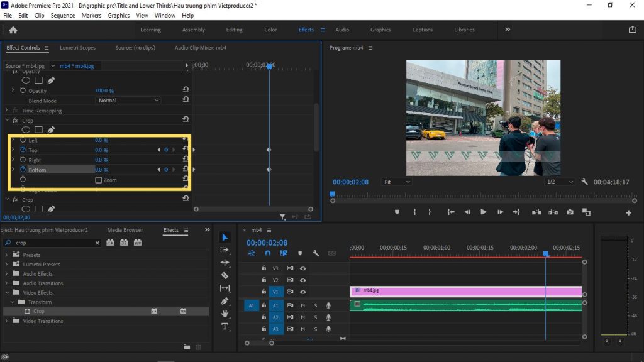Image resolution: width=644 pixels, height=362 pixels.
Task: Enable the Zoom checkbox under Crop
Action: coord(98,180)
